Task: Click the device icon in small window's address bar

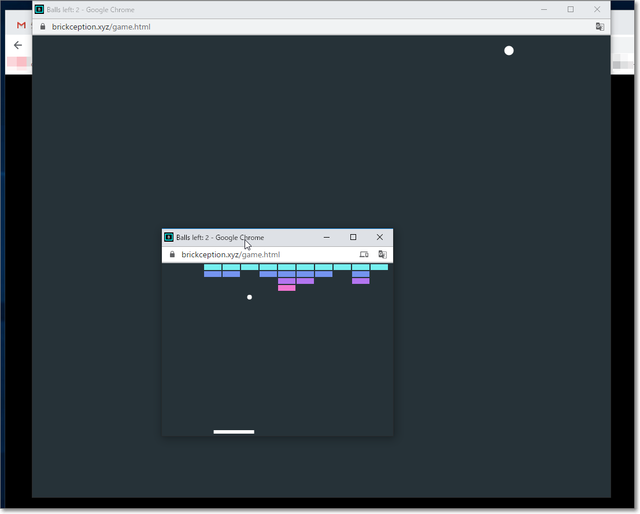Action: pyautogui.click(x=364, y=255)
